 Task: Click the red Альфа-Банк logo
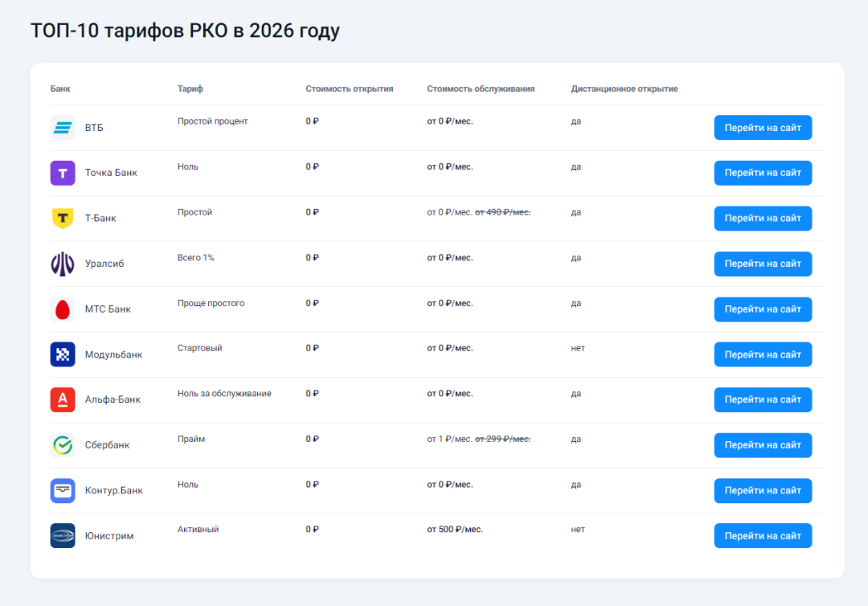tap(63, 399)
